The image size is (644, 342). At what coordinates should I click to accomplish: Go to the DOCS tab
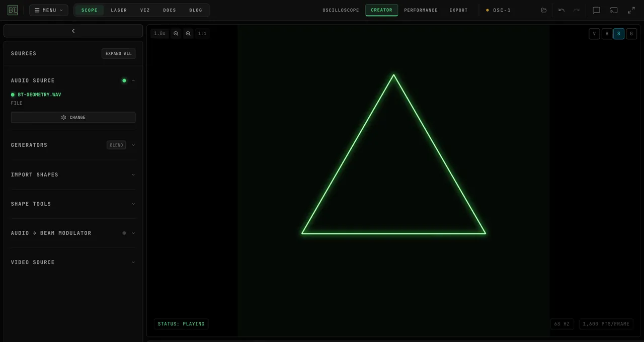coord(170,10)
